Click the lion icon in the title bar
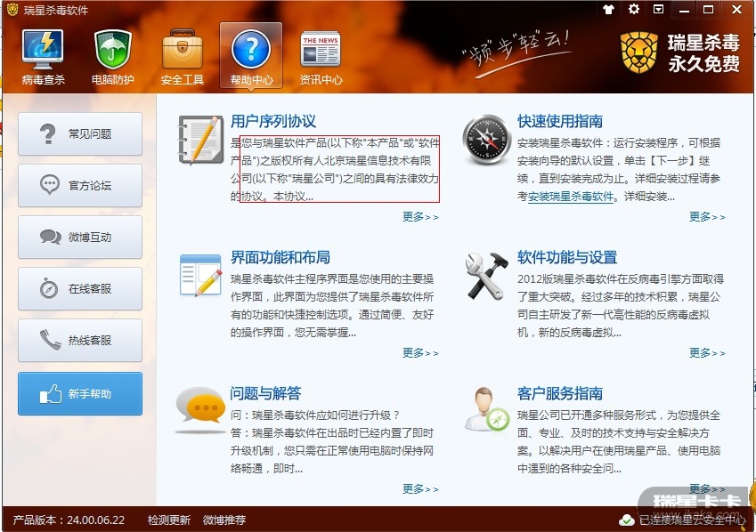 12,9
